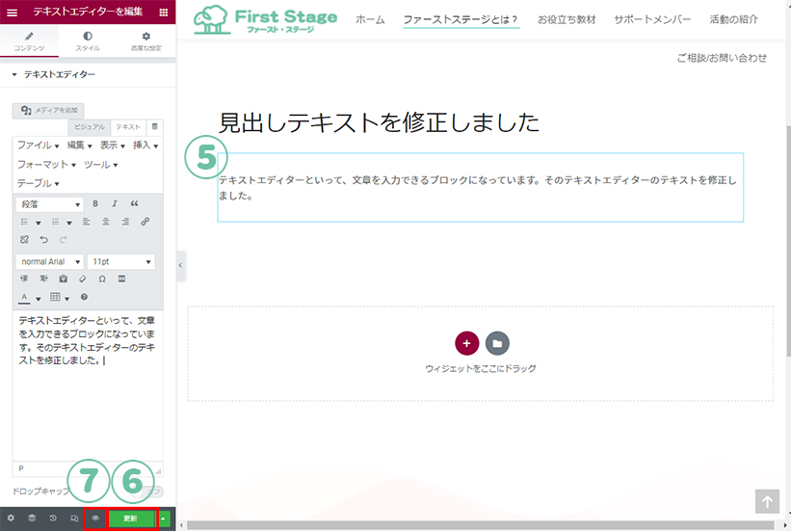Click the メディアを追加 add media button

point(50,111)
